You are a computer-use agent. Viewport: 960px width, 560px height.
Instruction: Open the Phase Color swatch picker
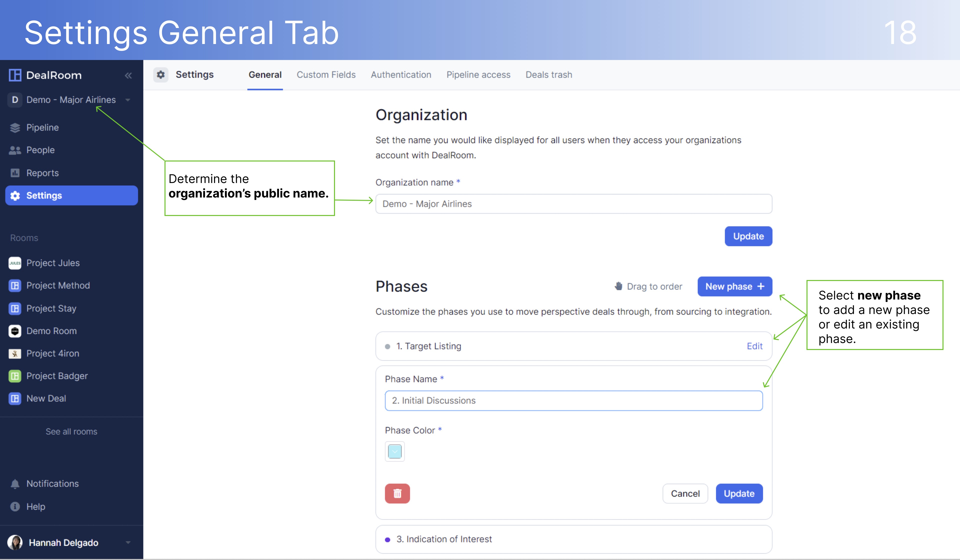click(x=394, y=451)
